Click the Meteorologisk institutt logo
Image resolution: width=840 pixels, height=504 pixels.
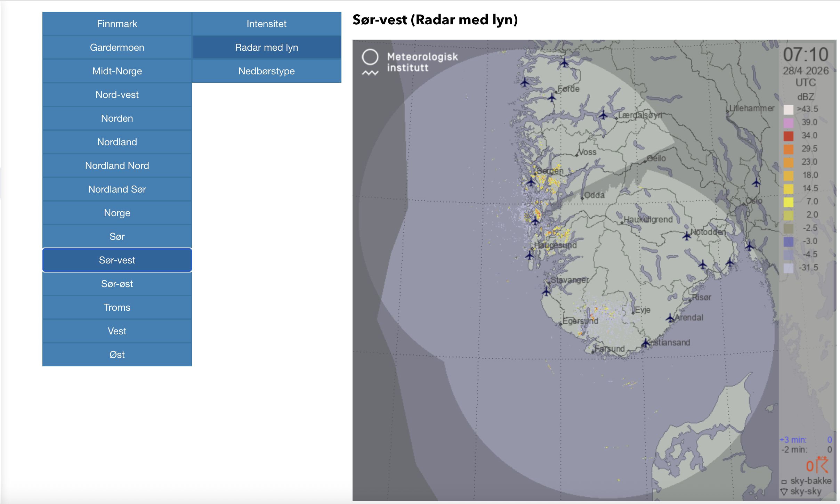coord(410,62)
